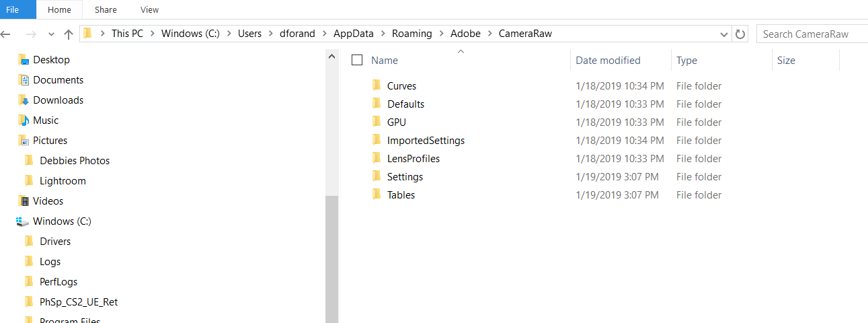The width and height of the screenshot is (868, 323).
Task: Sort by the Date modified column header
Action: pyautogui.click(x=608, y=60)
